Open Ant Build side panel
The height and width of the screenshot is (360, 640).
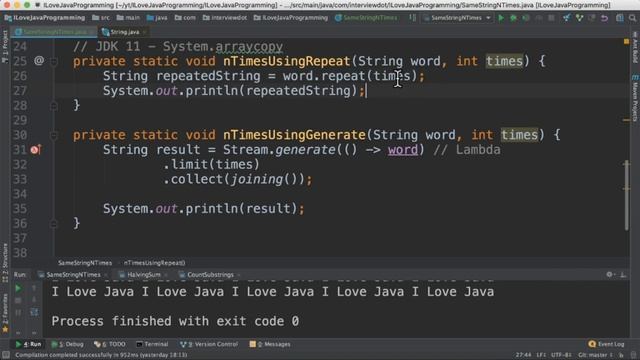(635, 47)
